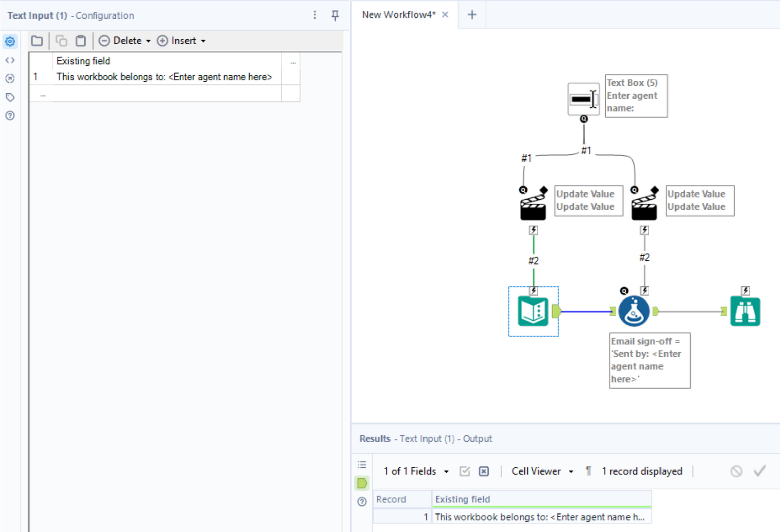
Task: Click the Existing field value in row 1
Action: tap(164, 77)
